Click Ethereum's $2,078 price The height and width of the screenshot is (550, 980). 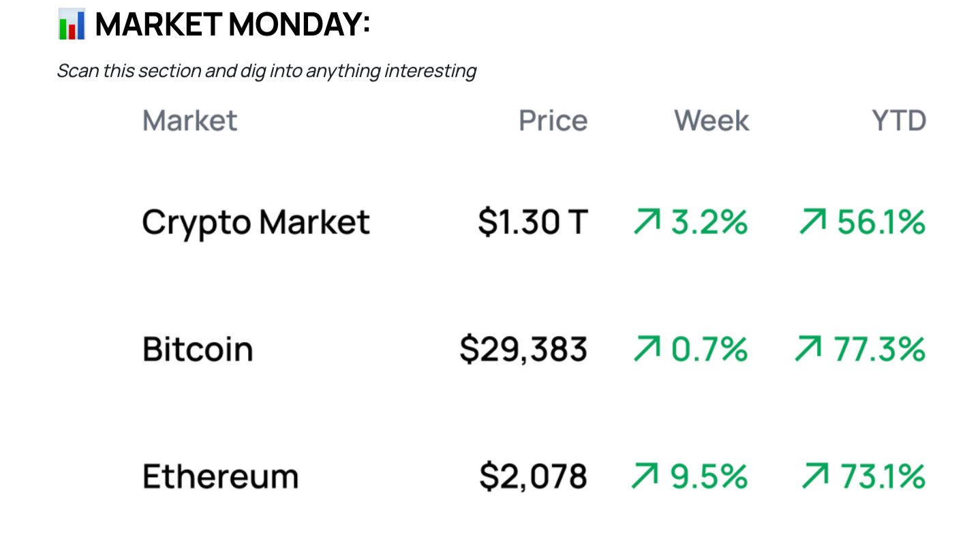pyautogui.click(x=533, y=476)
